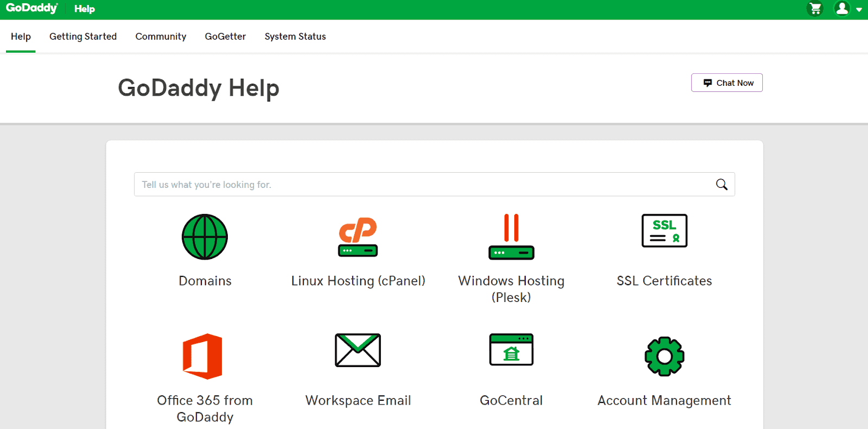Click the Linux Hosting (cPanel) label

[x=358, y=281]
